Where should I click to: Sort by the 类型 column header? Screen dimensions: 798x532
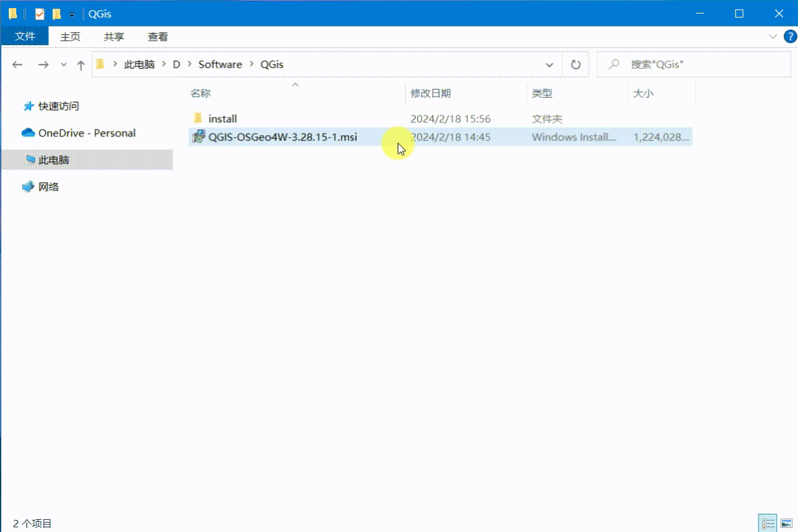click(542, 93)
